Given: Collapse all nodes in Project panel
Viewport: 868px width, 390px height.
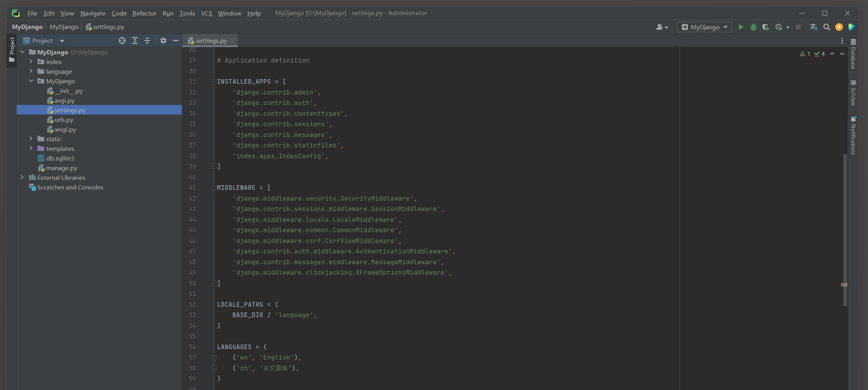Looking at the screenshot, I should (x=147, y=41).
